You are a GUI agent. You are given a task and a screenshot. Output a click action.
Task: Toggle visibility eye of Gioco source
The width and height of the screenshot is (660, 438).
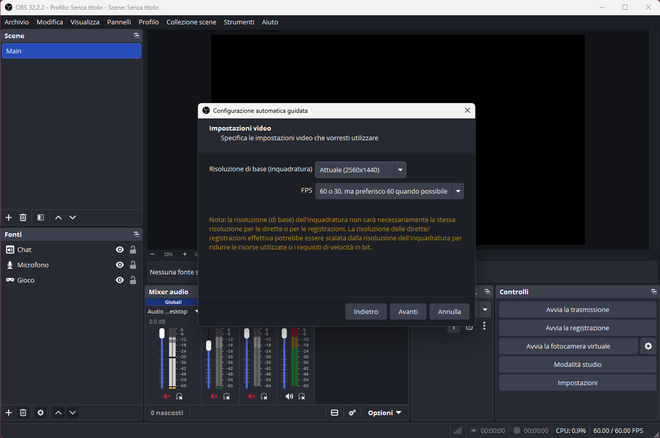coord(120,280)
